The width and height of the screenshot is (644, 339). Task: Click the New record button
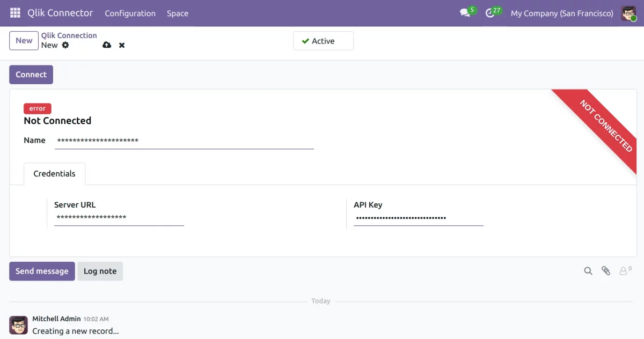pos(24,41)
